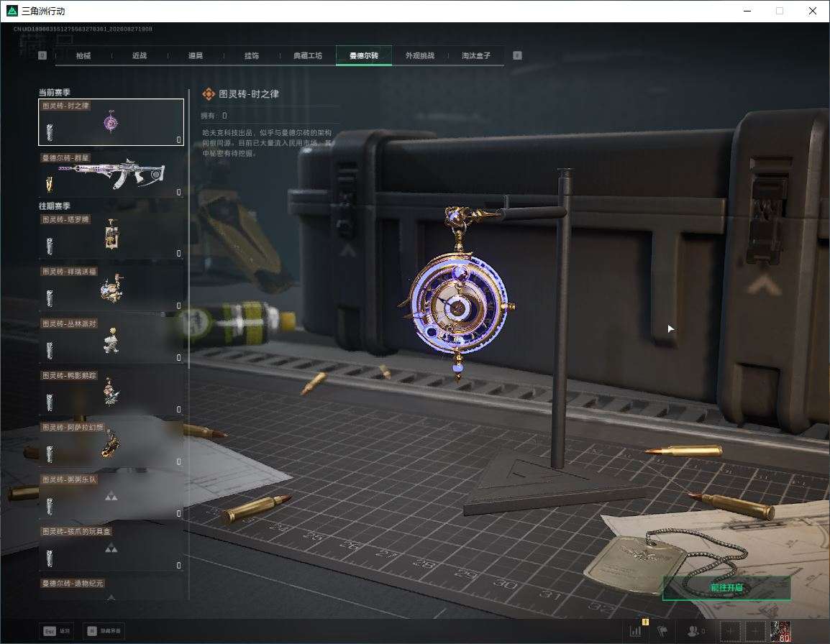This screenshot has height=644, width=830.
Task: Click the second empty squad plus slot
Action: pos(755,631)
